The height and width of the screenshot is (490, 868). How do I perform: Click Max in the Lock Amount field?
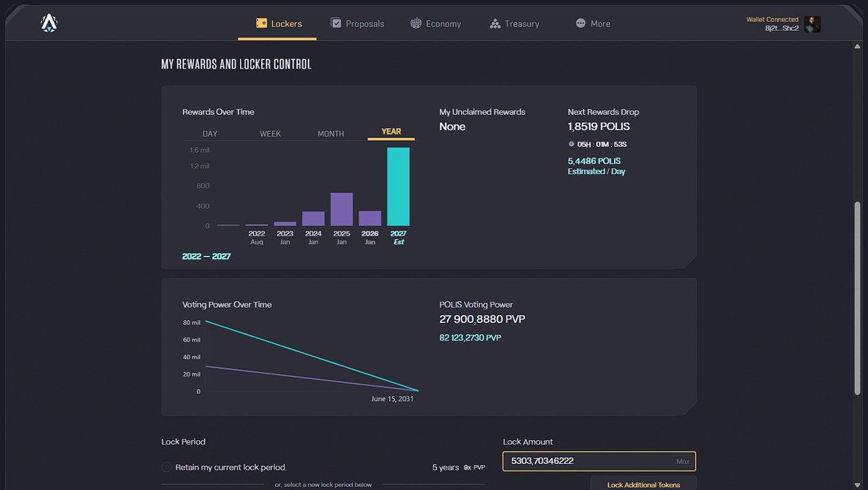tap(683, 461)
